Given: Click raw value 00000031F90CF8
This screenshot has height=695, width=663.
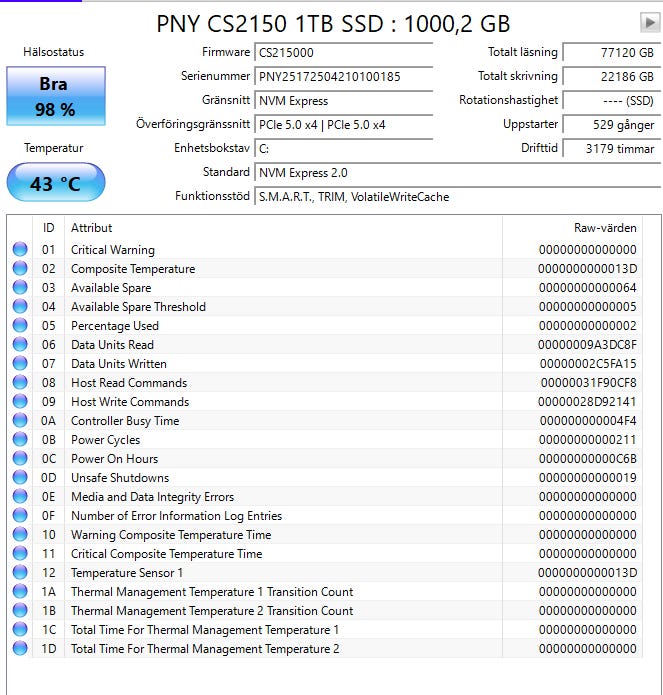Looking at the screenshot, I should pos(589,383).
